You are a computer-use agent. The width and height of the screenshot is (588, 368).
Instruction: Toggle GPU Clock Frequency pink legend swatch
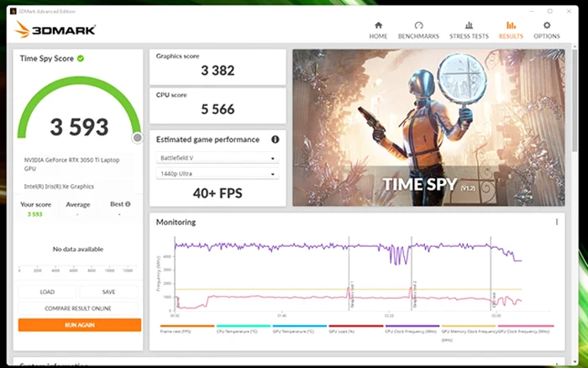coord(526,326)
